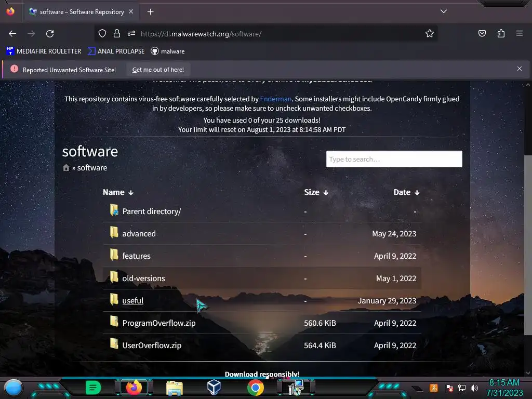Click the zip icon beside ProgramOverflow.zip
Screen dimensions: 532x399
pyautogui.click(x=114, y=321)
